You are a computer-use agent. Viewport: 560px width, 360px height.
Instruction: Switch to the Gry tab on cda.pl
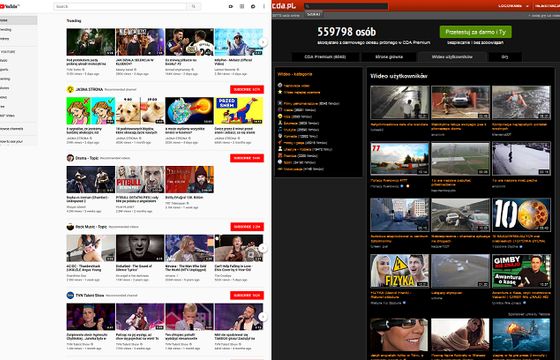coord(505,57)
